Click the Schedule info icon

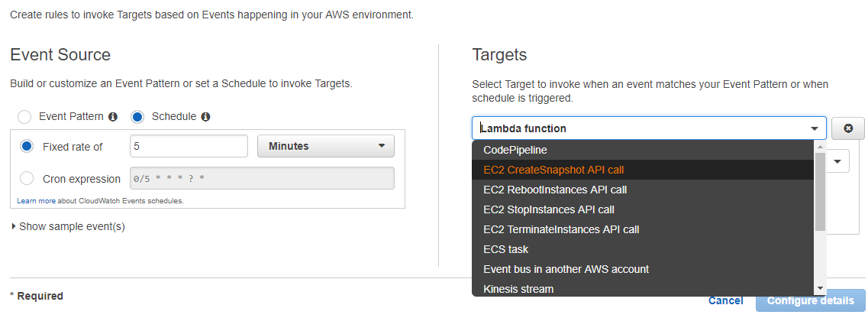click(205, 117)
